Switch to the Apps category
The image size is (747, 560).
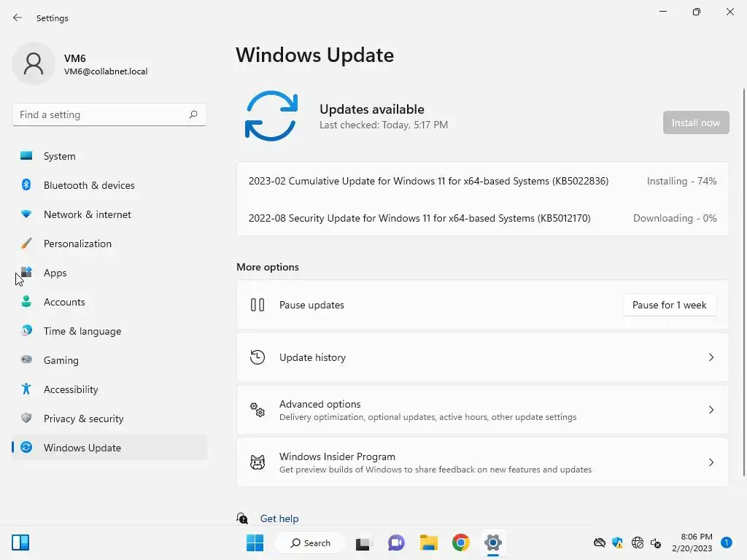109,273
